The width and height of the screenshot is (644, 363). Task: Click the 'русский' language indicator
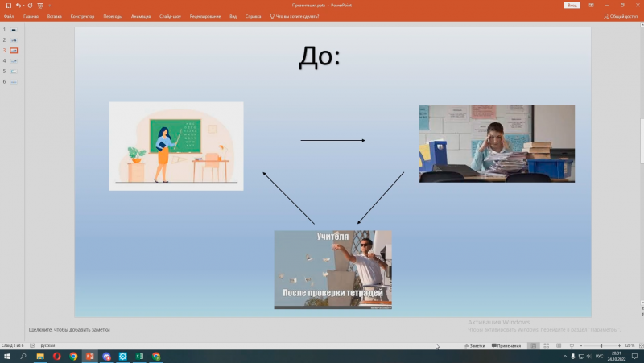click(x=47, y=345)
